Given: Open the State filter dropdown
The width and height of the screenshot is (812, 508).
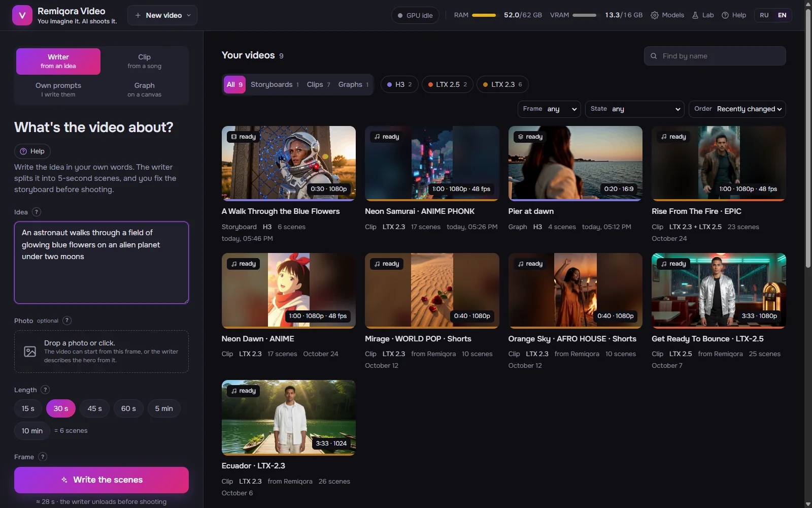Looking at the screenshot, I should (635, 109).
